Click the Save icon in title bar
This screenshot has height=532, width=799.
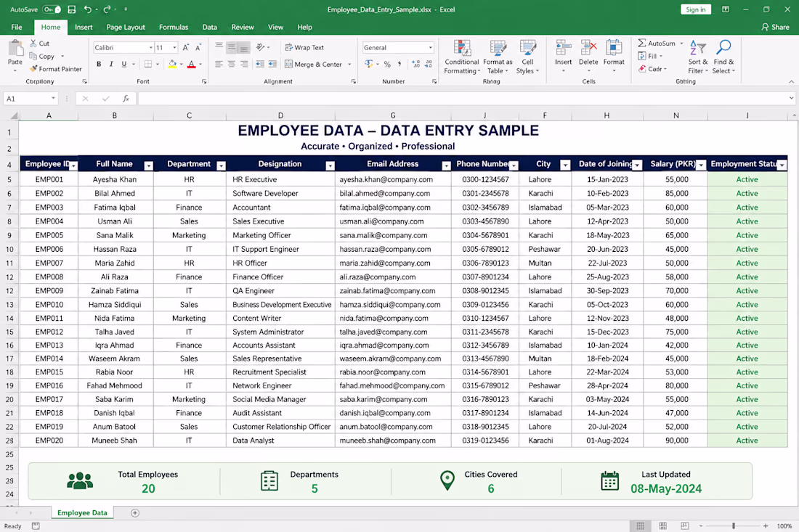click(72, 9)
